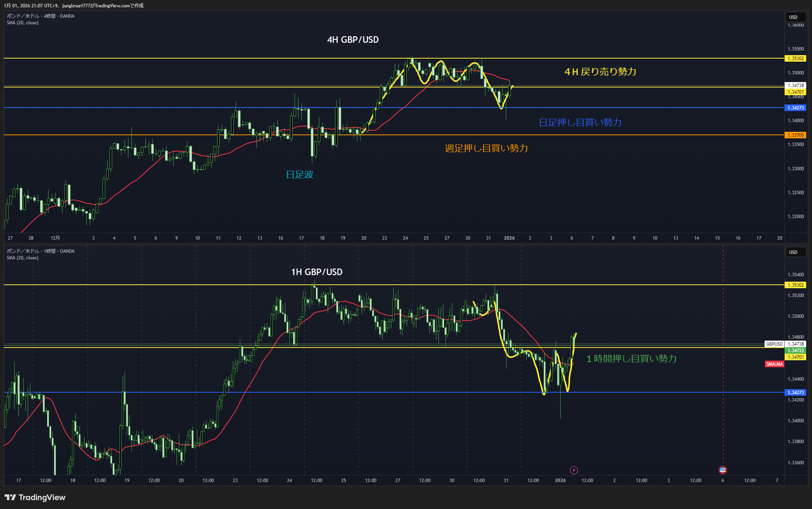812x509 pixels.
Task: Select the '週足押し目買い勢力' orange annotation
Action: pyautogui.click(x=486, y=148)
